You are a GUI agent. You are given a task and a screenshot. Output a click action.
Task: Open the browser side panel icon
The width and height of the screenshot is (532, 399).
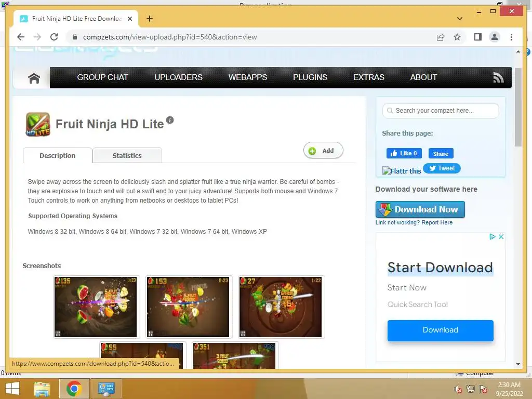click(478, 37)
